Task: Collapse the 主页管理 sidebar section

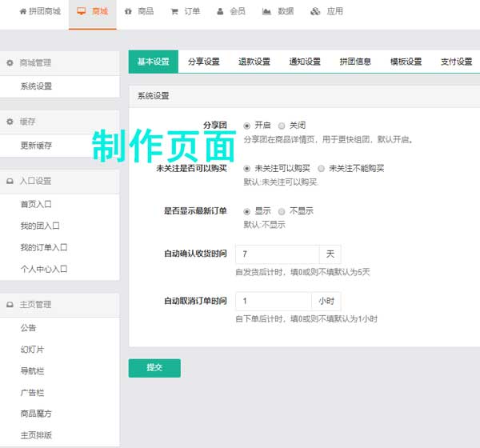Action: [60, 305]
